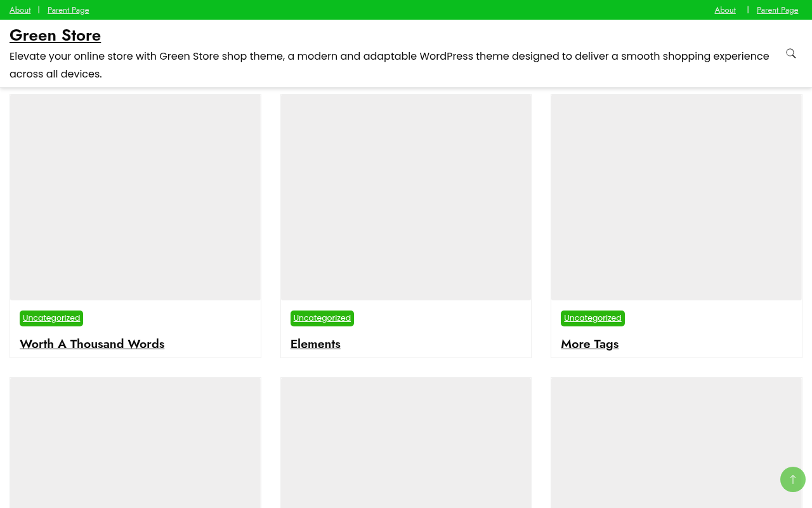
Task: Open the 'Elements' post title
Action: pyautogui.click(x=315, y=344)
